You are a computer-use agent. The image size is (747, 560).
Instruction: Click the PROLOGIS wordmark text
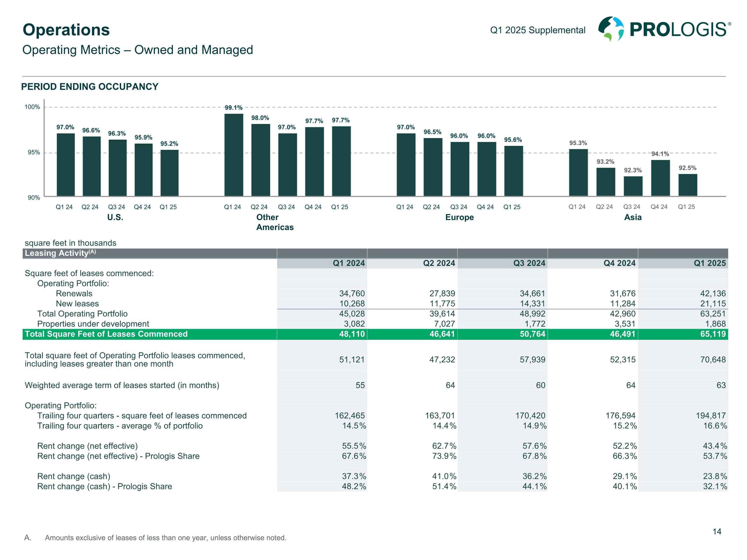678,30
